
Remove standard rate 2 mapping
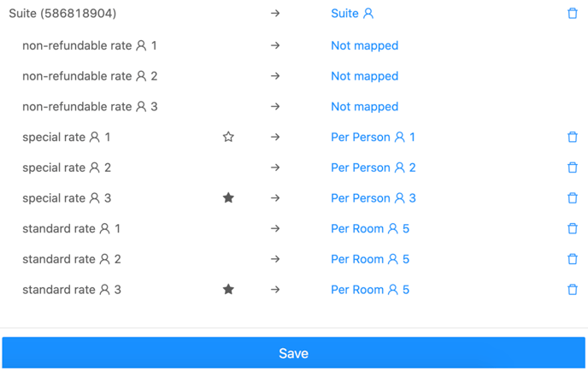click(x=573, y=259)
